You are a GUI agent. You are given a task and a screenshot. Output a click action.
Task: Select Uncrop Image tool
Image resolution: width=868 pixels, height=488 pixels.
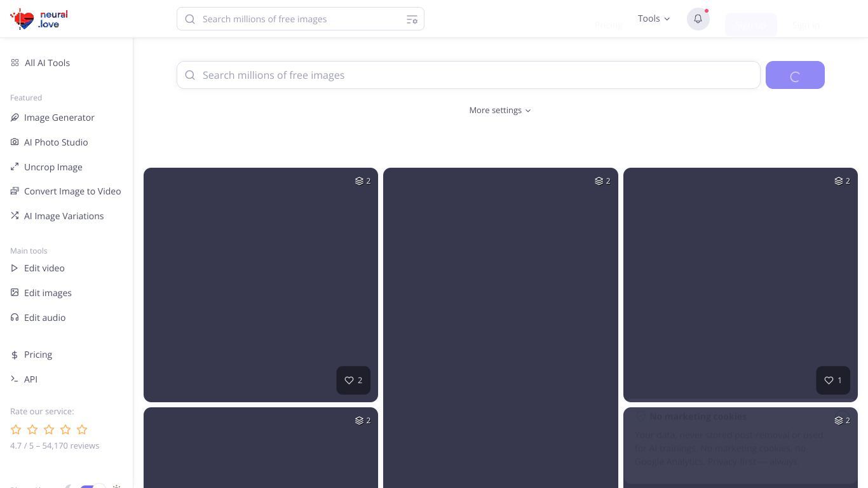tap(46, 167)
